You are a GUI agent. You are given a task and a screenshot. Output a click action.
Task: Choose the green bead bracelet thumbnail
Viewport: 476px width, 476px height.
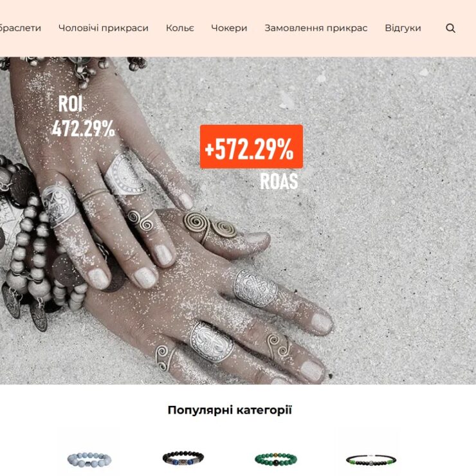coord(276,459)
